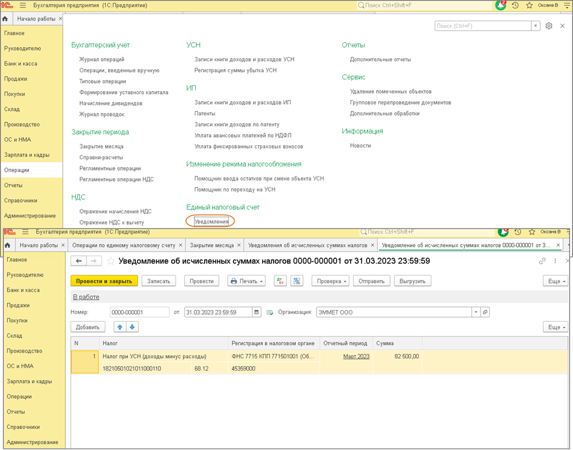Click Отчетный период column header
The height and width of the screenshot is (450, 573).
point(345,343)
